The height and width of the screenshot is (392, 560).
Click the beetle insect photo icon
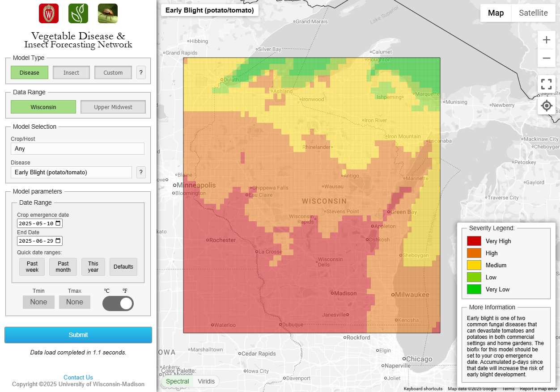(108, 13)
